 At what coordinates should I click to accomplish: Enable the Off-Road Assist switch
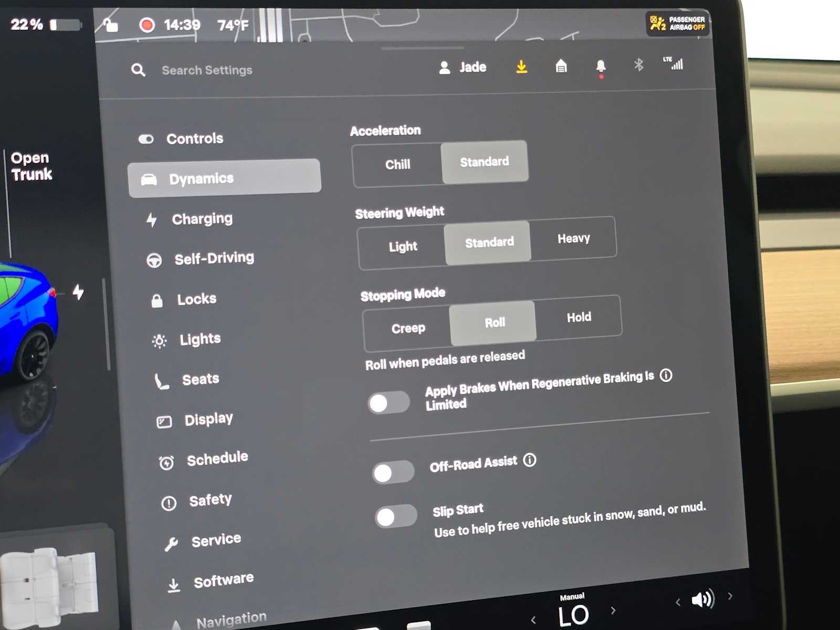pyautogui.click(x=393, y=472)
